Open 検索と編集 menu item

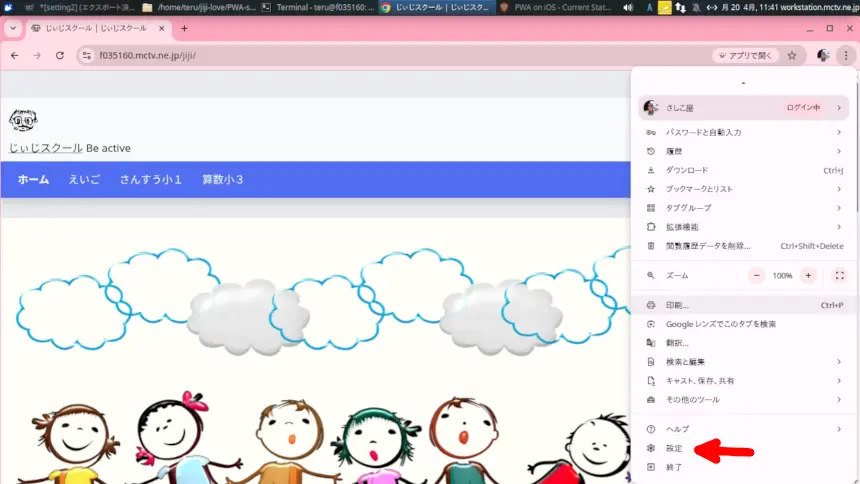[x=744, y=362]
